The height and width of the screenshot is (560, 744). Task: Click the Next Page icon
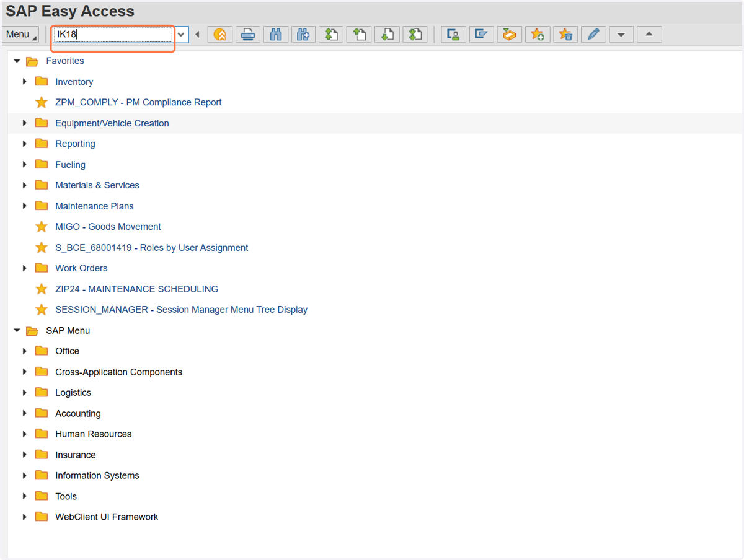point(387,35)
